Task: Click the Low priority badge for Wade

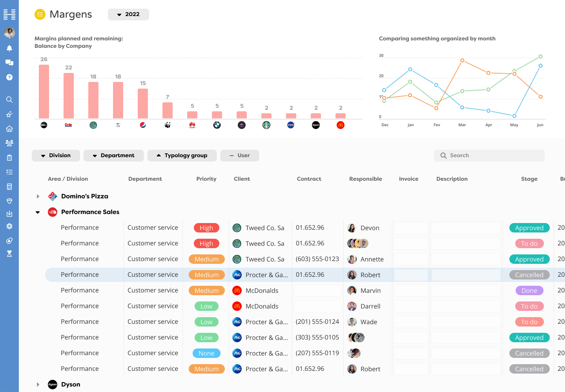Action: click(206, 322)
